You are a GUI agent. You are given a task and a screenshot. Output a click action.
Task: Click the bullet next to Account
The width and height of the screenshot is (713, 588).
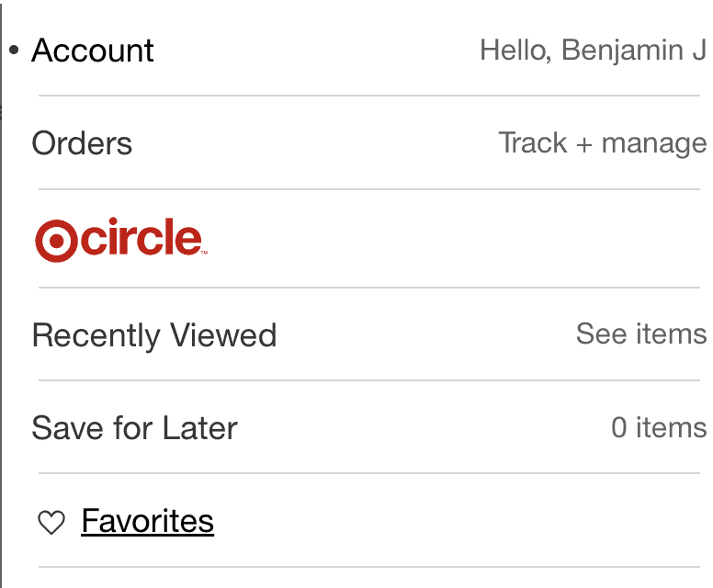tap(14, 50)
